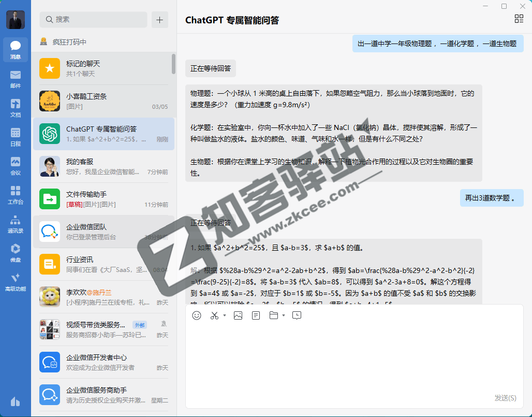
Task: Click the 会议 meeting sidebar icon
Action: coord(15,165)
